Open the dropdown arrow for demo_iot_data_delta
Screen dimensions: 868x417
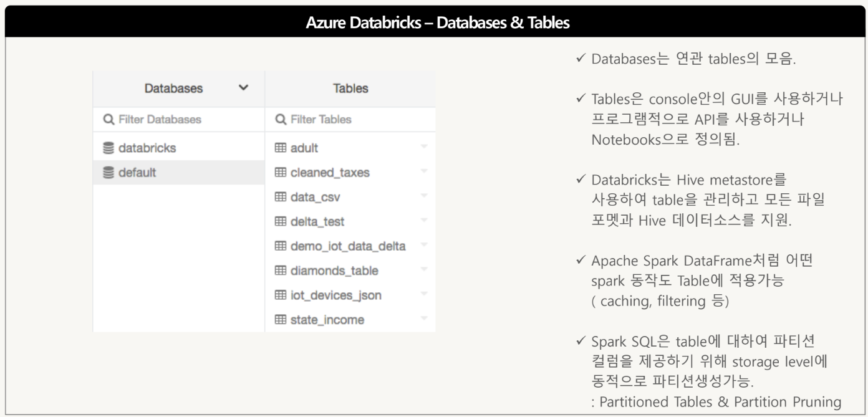tap(424, 246)
